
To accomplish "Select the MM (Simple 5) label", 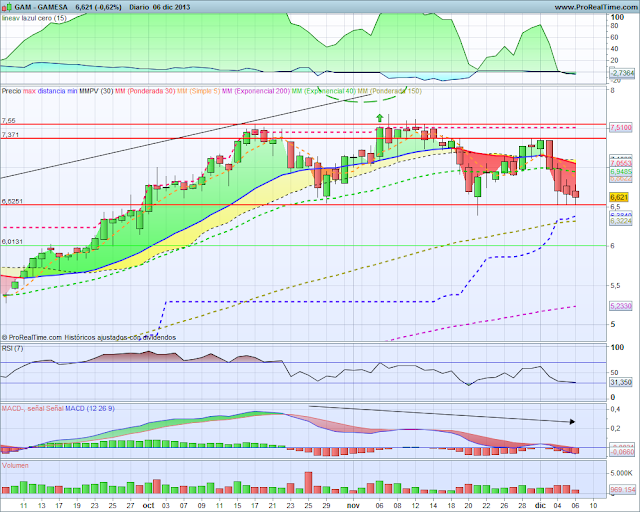I will 199,91.
